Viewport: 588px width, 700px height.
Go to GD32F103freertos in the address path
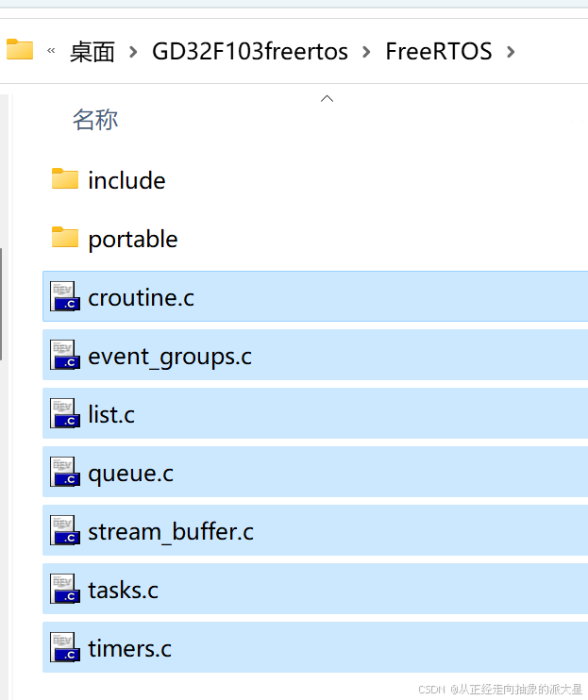(x=250, y=51)
